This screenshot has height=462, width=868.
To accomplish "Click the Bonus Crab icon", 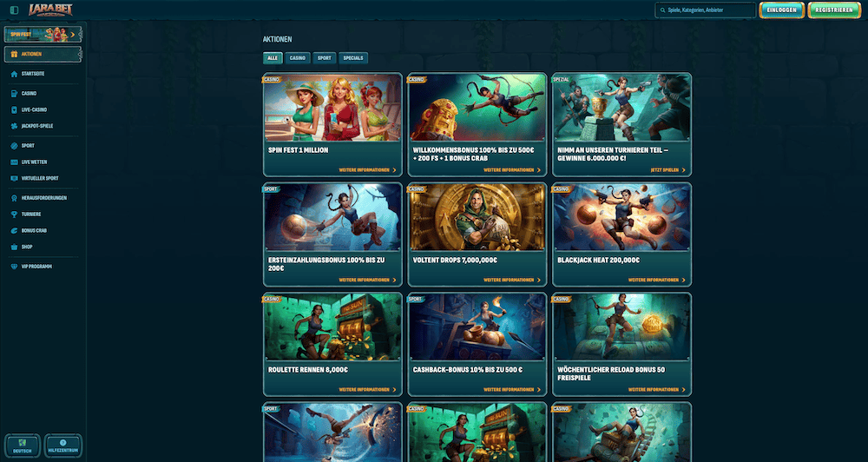I will click(14, 230).
